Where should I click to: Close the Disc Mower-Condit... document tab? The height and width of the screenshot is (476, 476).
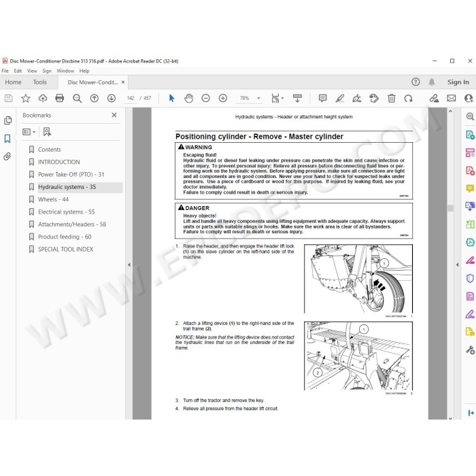coord(123,82)
